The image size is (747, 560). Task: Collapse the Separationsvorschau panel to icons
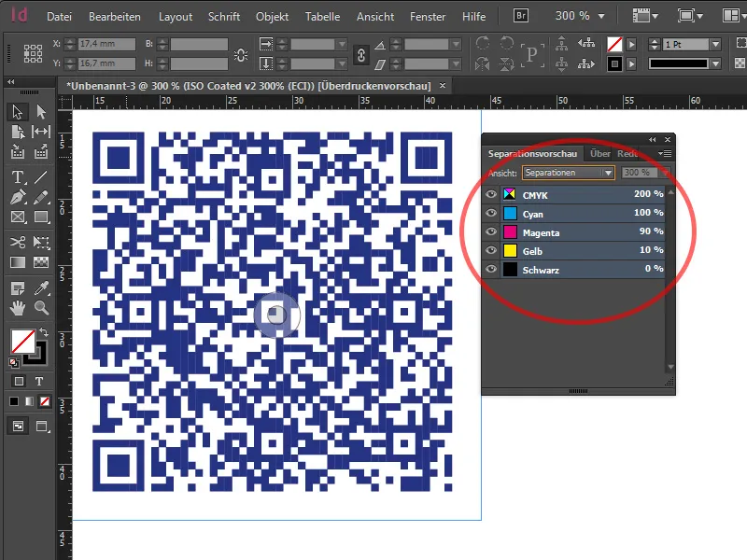coord(652,139)
